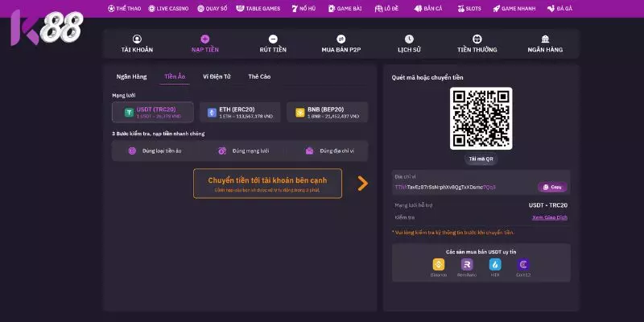Click the Tài Khoản account icon
644x322 pixels.
click(137, 39)
